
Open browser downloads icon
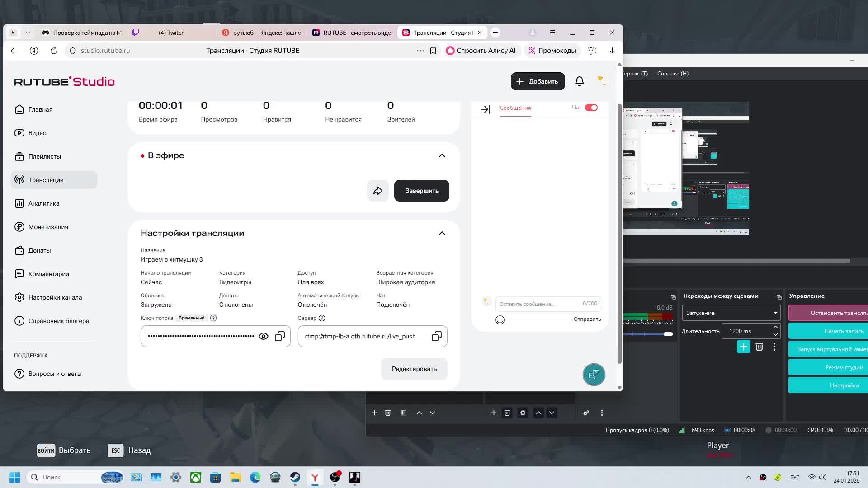click(x=612, y=51)
